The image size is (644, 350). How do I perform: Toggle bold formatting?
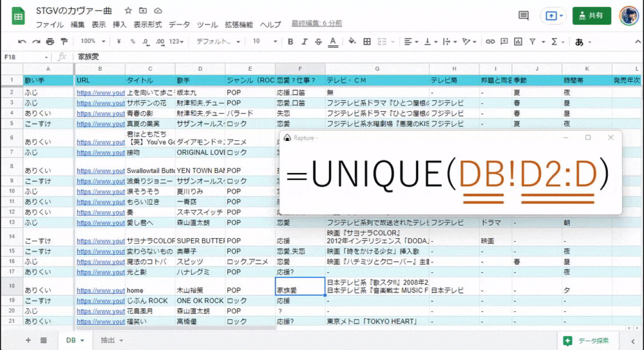click(290, 42)
